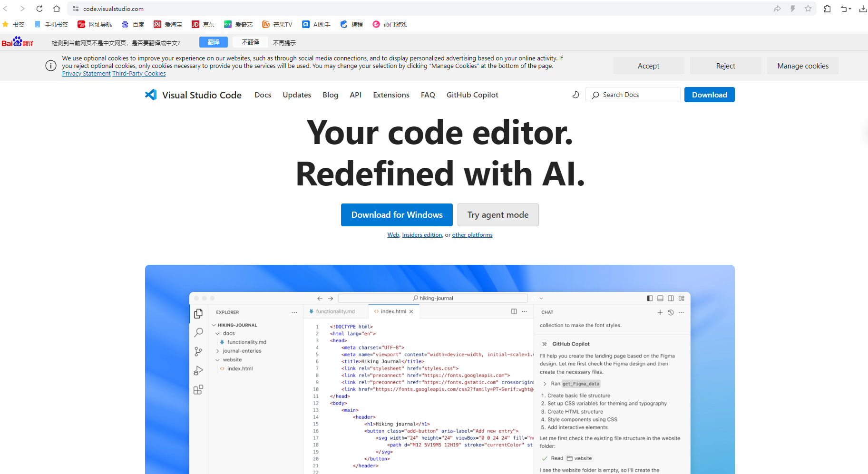Image resolution: width=868 pixels, height=474 pixels.
Task: Open the browser extensions puzzle icon
Action: [x=828, y=9]
